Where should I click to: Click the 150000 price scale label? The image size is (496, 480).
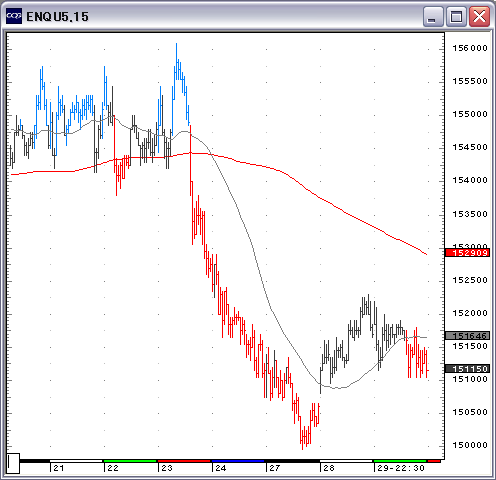click(470, 445)
